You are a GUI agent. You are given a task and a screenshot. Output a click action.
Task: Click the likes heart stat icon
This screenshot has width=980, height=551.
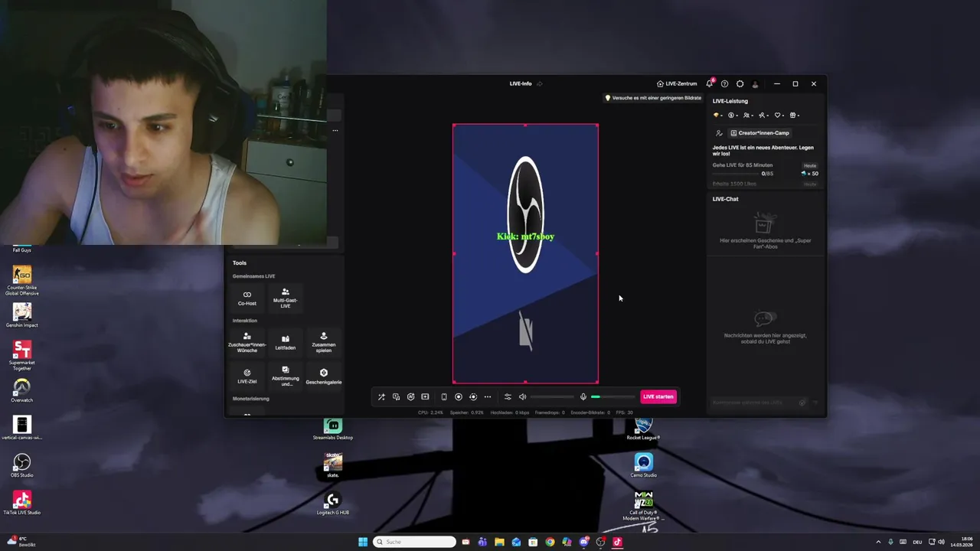pyautogui.click(x=779, y=116)
